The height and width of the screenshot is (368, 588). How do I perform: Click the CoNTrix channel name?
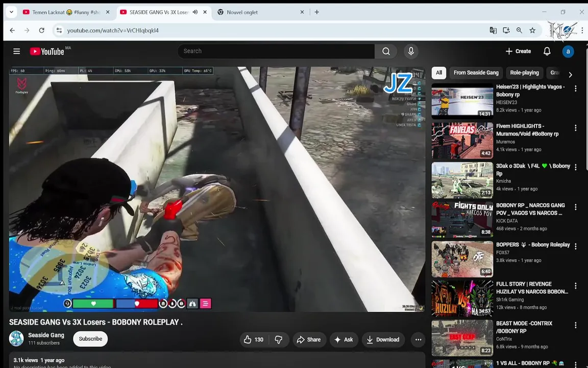(504, 339)
